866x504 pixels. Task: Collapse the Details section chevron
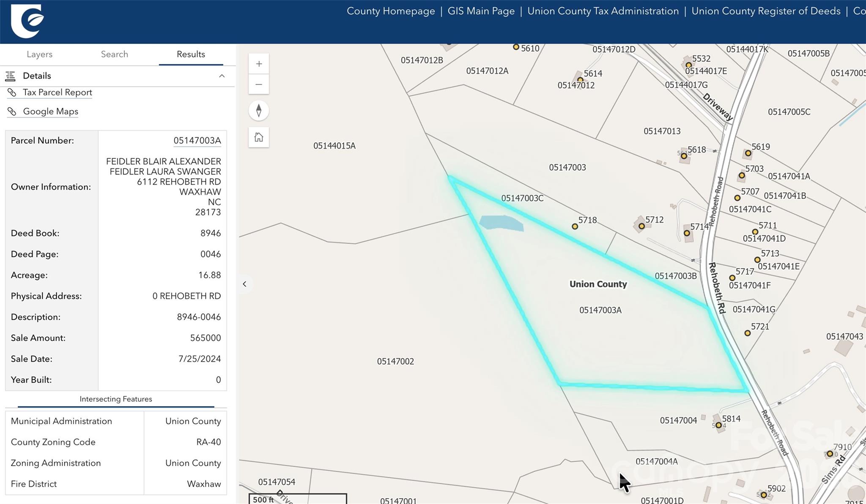[x=222, y=76]
